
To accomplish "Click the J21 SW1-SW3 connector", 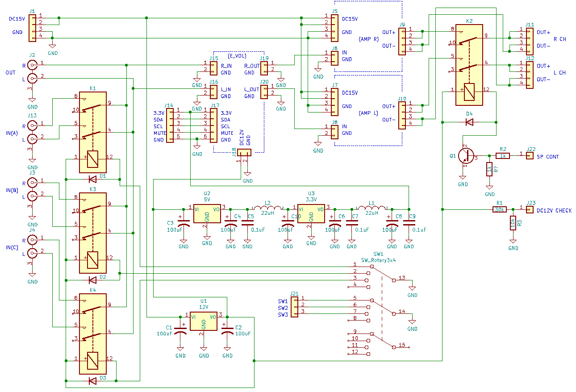I will (294, 307).
